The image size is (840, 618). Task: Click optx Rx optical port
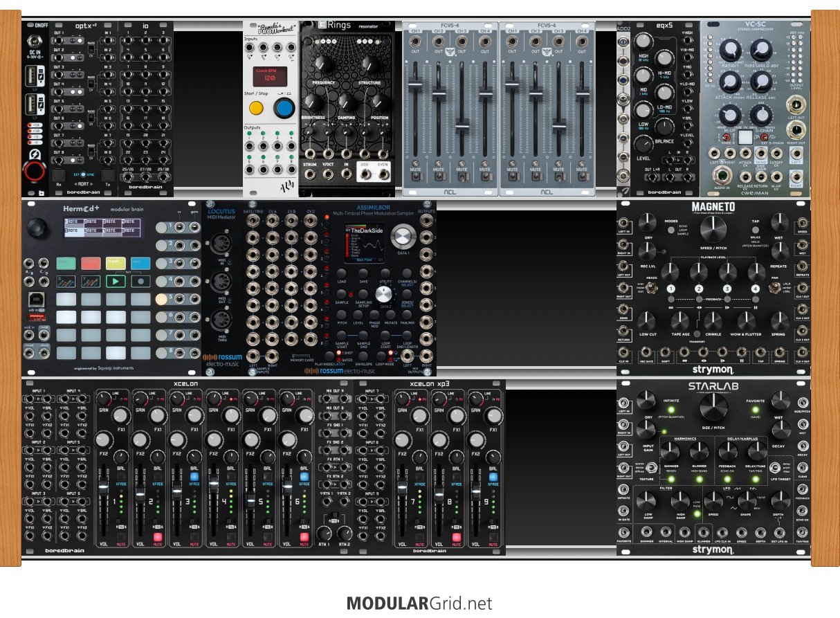click(58, 175)
